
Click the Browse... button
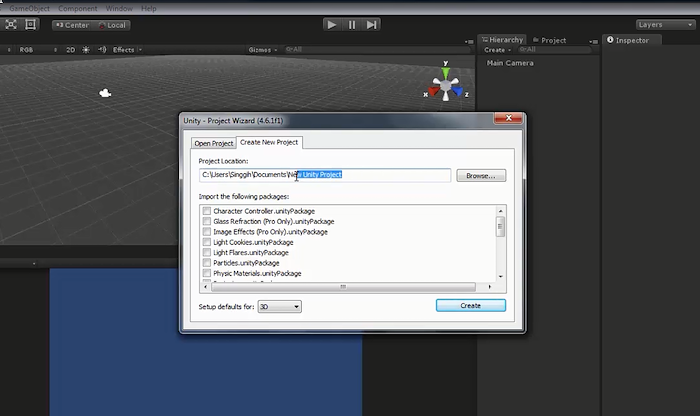click(481, 175)
